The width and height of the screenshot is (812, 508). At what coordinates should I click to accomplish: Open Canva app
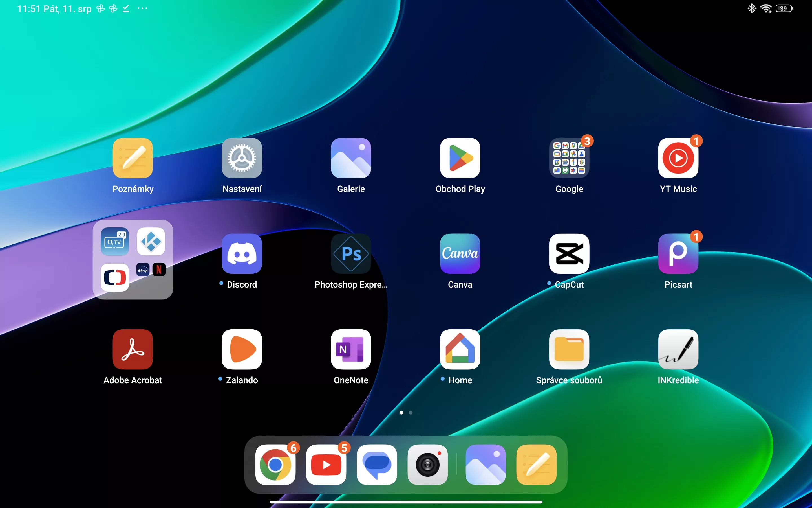click(460, 254)
